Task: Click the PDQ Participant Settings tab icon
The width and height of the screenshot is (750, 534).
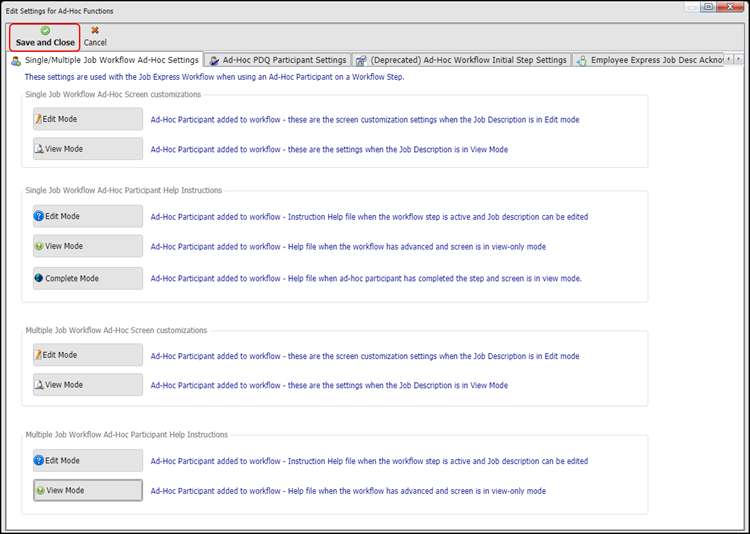Action: point(214,61)
